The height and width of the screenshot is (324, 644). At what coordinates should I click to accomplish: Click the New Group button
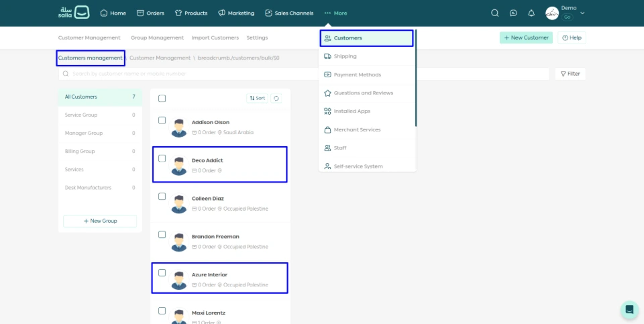100,221
